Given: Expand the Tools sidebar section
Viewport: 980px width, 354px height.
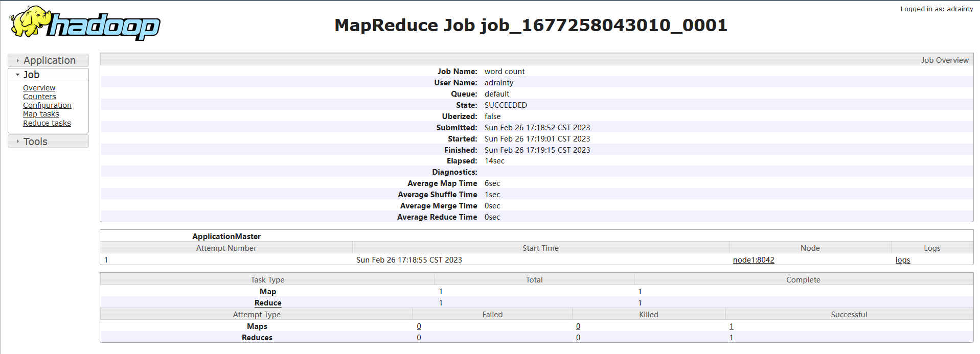Looking at the screenshot, I should [49, 141].
